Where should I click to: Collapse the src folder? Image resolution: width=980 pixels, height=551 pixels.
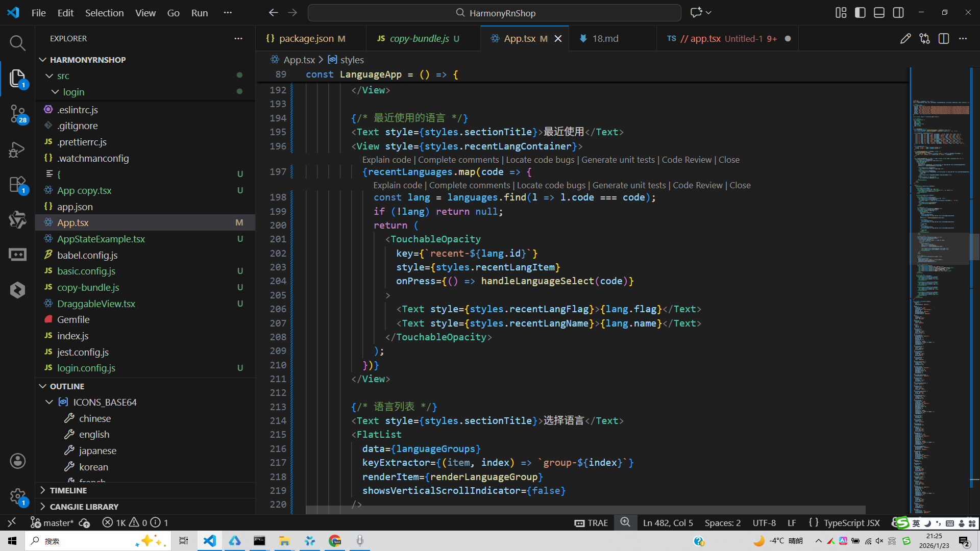63,76
